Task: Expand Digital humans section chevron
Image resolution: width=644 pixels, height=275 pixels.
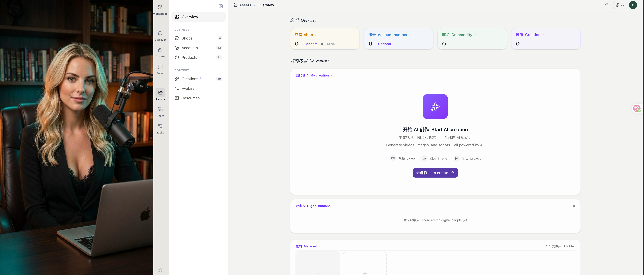Action: (x=333, y=206)
